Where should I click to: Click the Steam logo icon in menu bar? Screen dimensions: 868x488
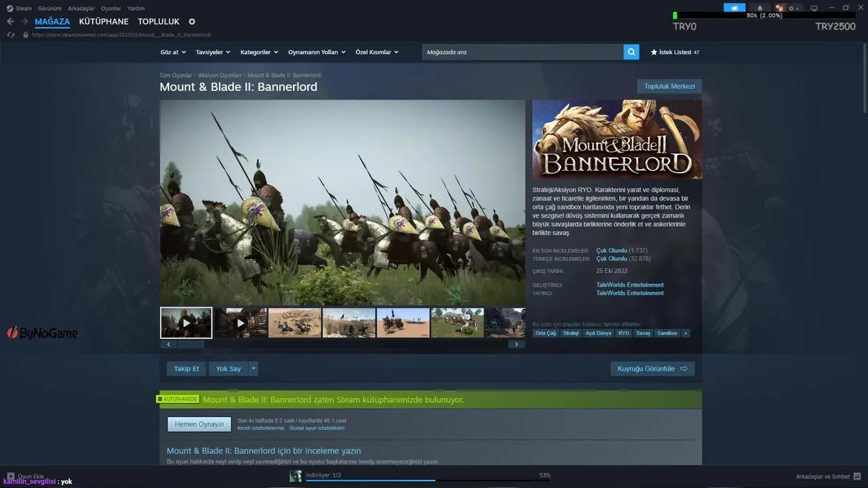[x=9, y=8]
